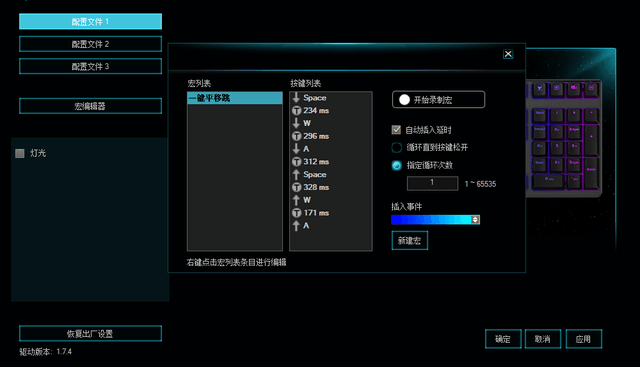Screen dimensions: 640x367
Task: Click the 应用 apply button
Action: click(584, 339)
